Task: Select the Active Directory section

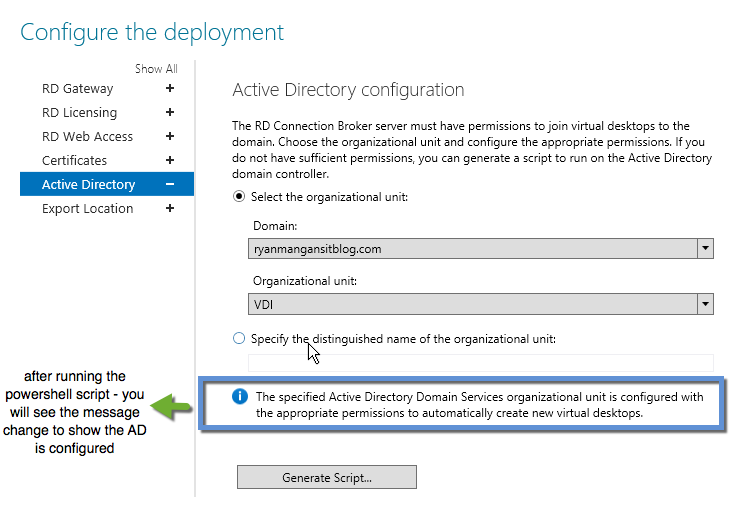Action: (x=107, y=184)
